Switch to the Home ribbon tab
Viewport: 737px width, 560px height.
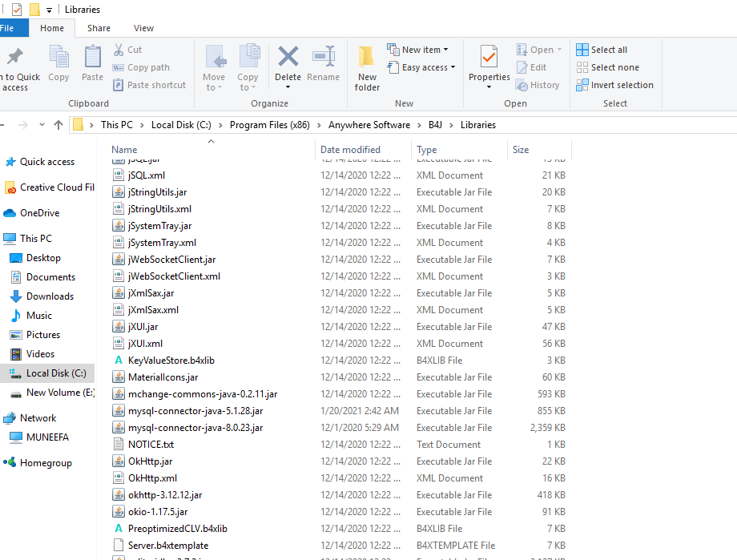pyautogui.click(x=52, y=28)
